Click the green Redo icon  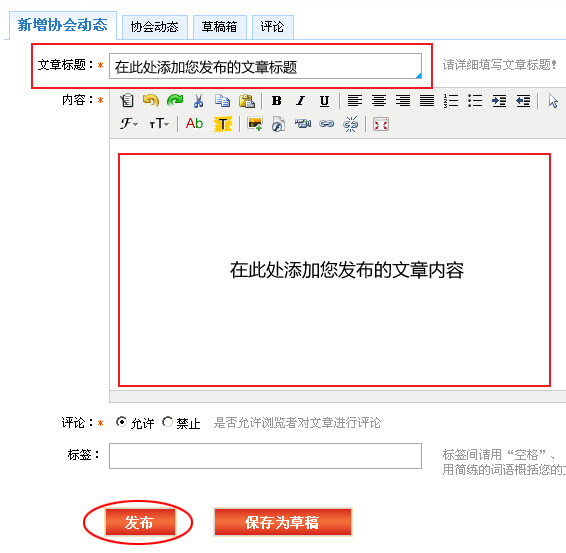point(175,101)
